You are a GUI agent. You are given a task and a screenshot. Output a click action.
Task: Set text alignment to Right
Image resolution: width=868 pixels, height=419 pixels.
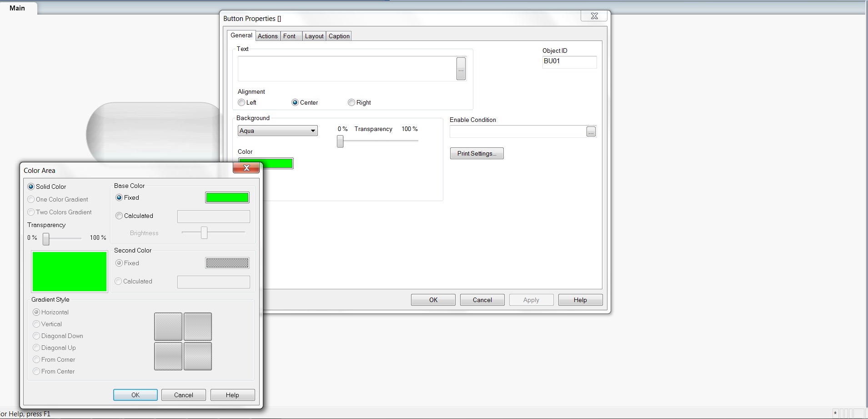359,102
